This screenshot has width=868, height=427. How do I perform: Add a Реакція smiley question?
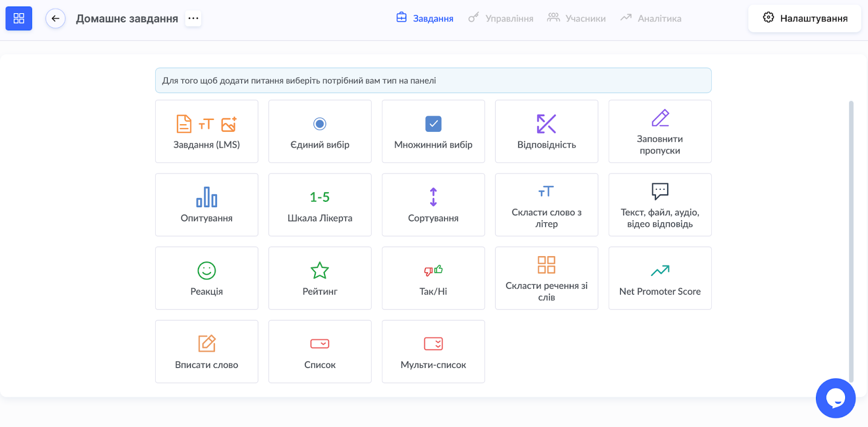[x=207, y=278]
